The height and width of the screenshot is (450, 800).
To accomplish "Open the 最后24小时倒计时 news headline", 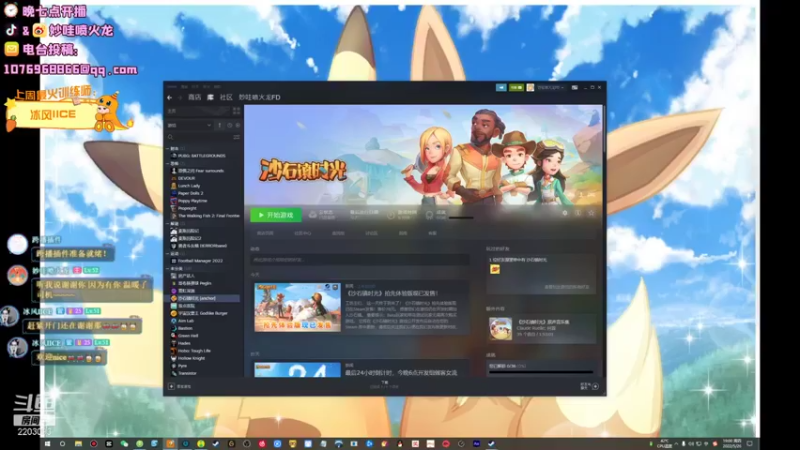I will coord(401,373).
